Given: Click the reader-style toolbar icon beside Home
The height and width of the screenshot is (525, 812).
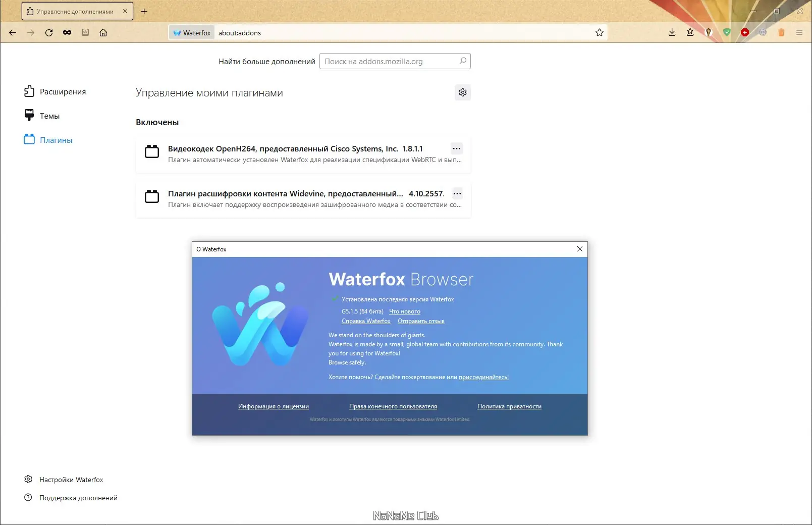Looking at the screenshot, I should tap(85, 33).
